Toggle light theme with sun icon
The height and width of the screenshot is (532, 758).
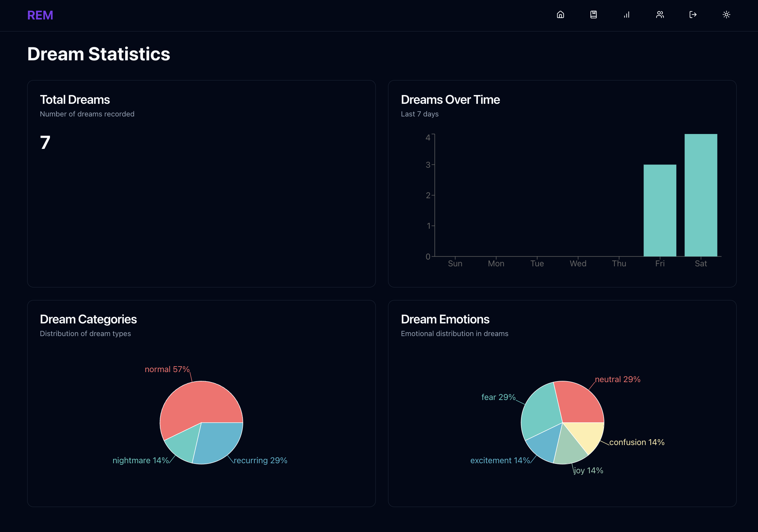click(x=726, y=15)
